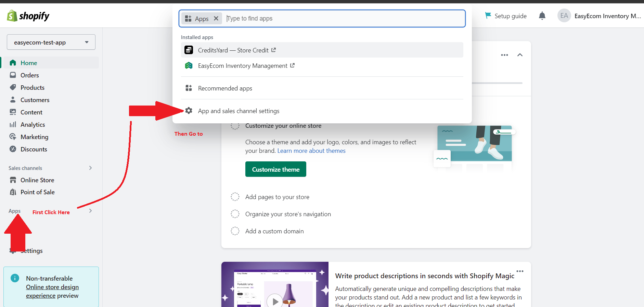Play the Shopify Magic video

click(275, 302)
